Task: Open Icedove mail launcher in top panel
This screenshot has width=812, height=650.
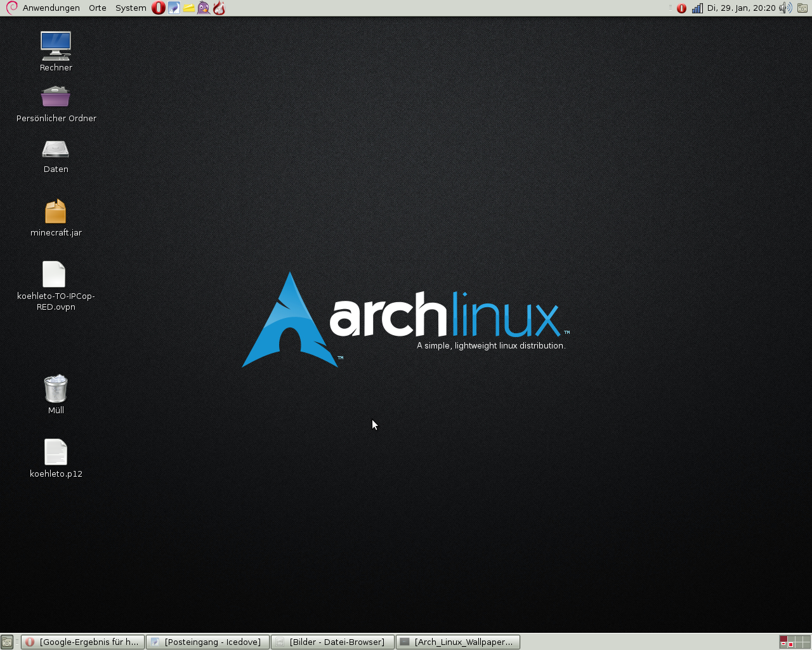Action: pyautogui.click(x=174, y=8)
